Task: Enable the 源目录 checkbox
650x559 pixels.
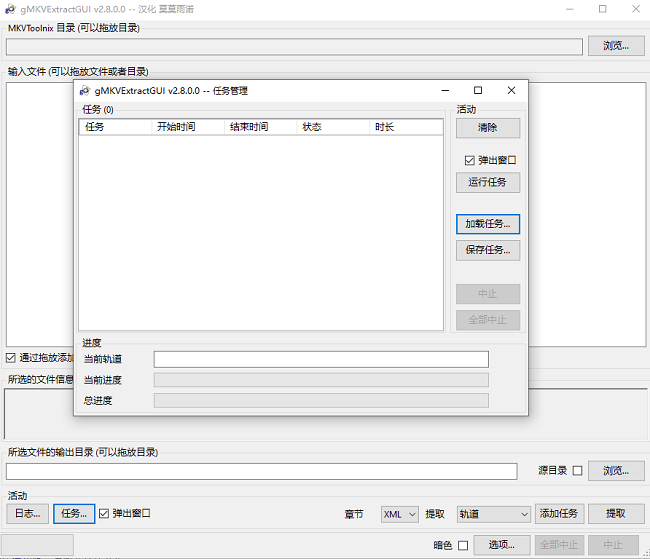Action: 577,471
